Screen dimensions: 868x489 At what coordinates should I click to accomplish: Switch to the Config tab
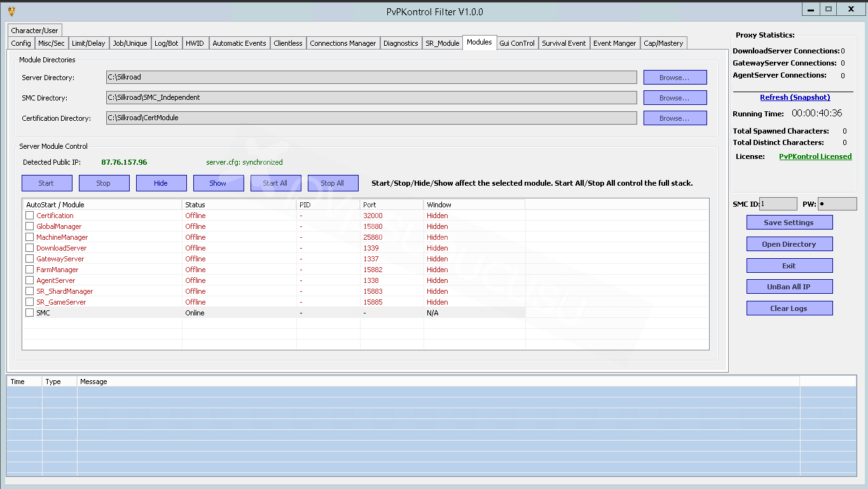(21, 43)
